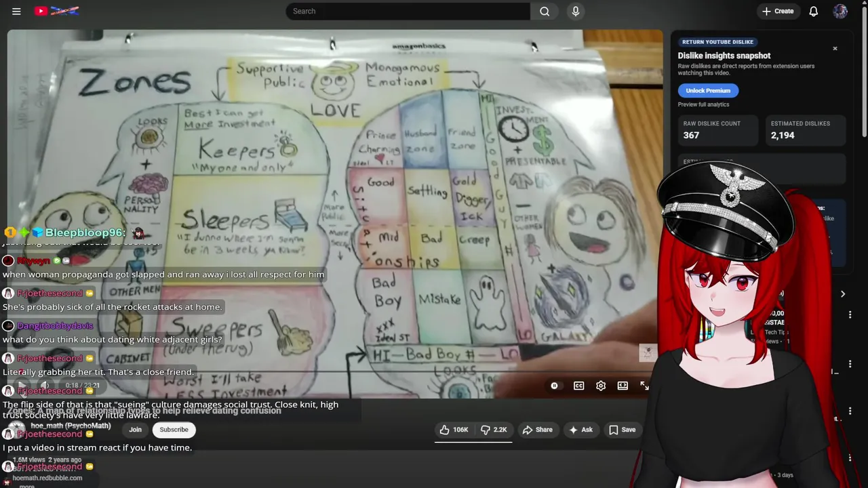Click the search magnifier button
The height and width of the screenshot is (488, 868).
(x=545, y=11)
